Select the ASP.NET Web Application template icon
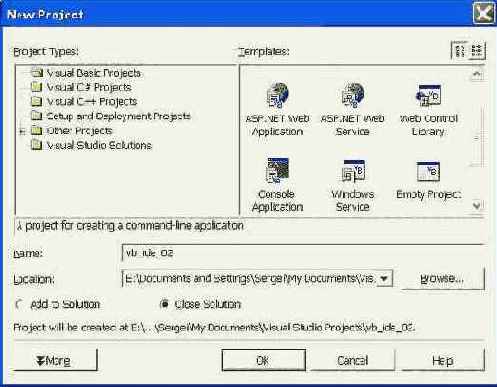Image resolution: width=497 pixels, height=387 pixels. tap(278, 95)
